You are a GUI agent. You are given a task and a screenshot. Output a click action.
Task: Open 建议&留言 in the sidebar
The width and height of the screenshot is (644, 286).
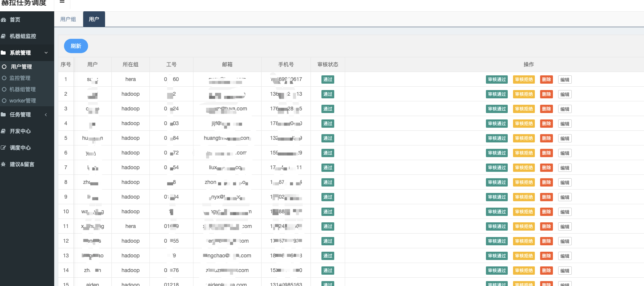[22, 164]
